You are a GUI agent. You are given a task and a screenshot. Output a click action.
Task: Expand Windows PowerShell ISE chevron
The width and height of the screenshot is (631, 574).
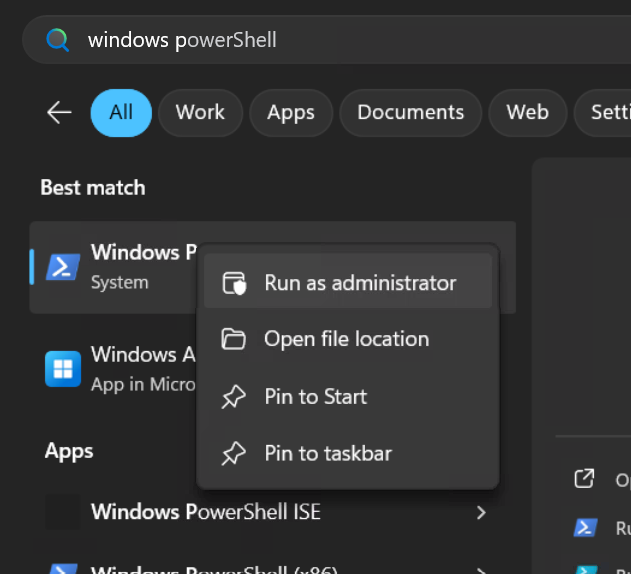point(481,512)
